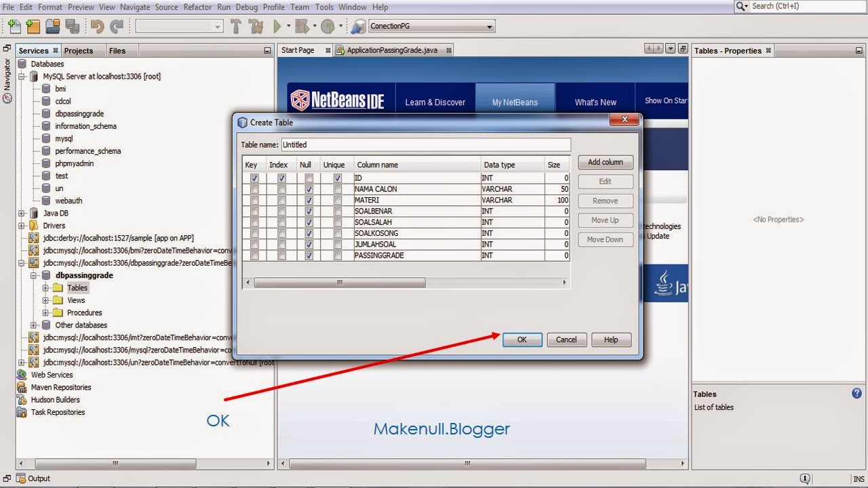Click OK in Create Table dialog
This screenshot has height=488, width=868.
[x=522, y=340]
